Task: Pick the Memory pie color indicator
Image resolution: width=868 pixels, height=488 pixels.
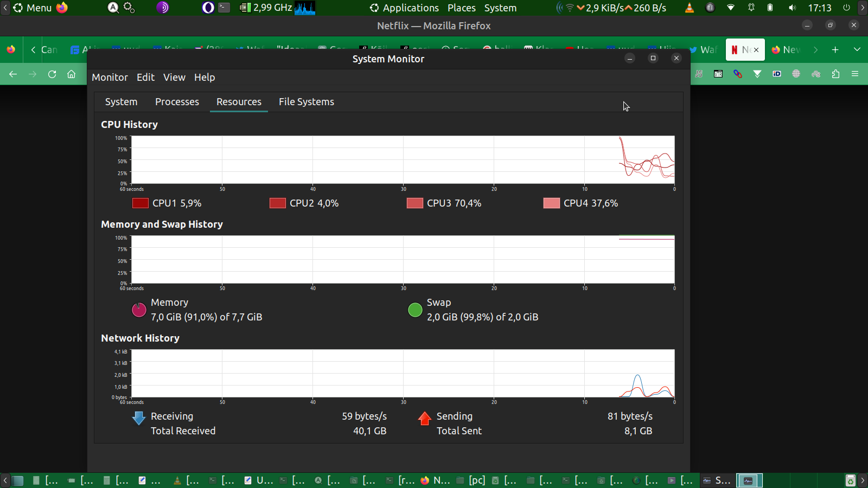Action: [139, 310]
